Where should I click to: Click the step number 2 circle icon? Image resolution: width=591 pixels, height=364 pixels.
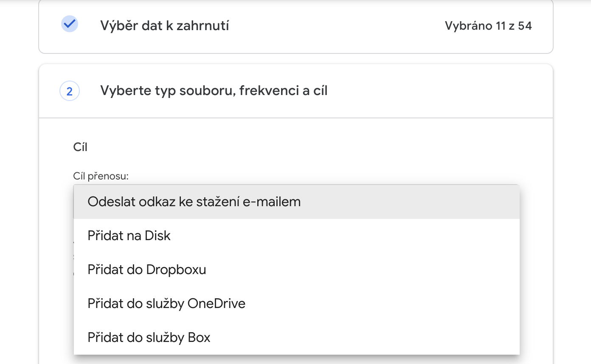pos(70,91)
